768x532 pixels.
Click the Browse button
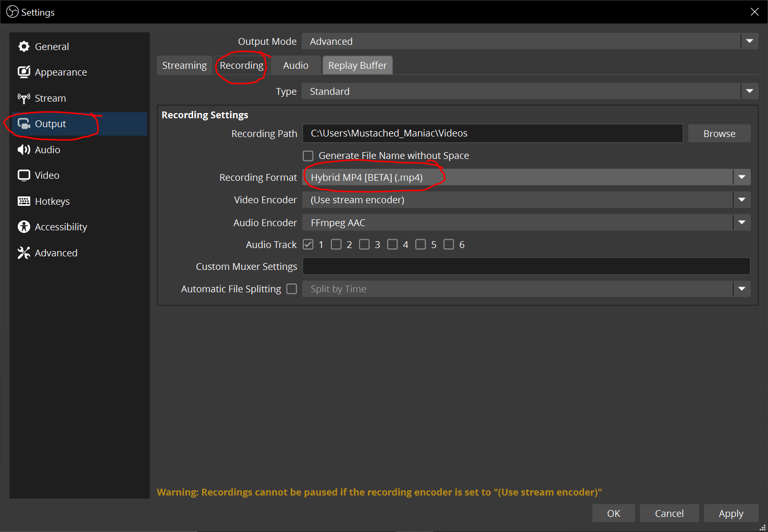tap(719, 133)
